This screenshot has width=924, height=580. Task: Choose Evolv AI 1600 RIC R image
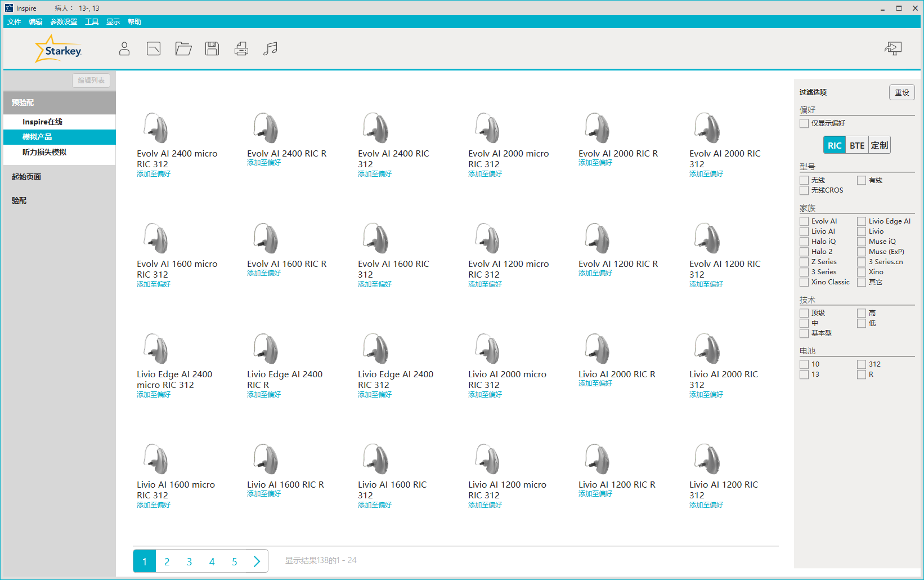point(266,238)
